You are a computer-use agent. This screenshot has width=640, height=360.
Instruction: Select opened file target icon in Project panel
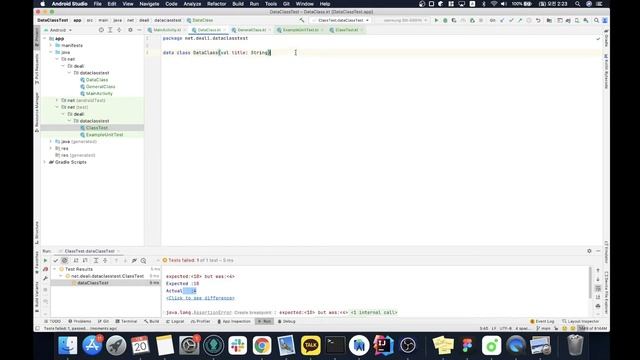pyautogui.click(x=101, y=30)
